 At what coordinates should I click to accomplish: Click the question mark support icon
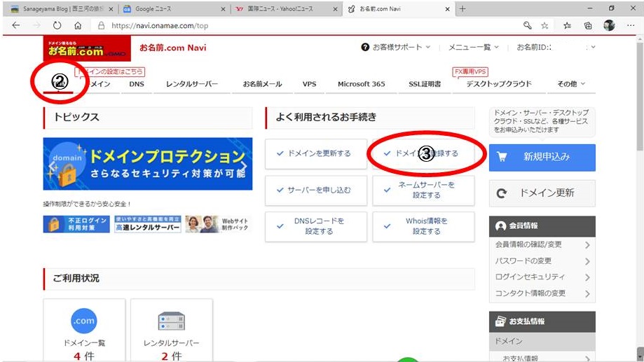coord(365,47)
